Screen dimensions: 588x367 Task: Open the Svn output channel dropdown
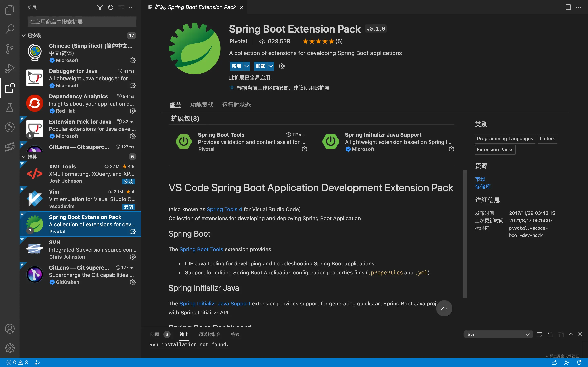point(498,334)
